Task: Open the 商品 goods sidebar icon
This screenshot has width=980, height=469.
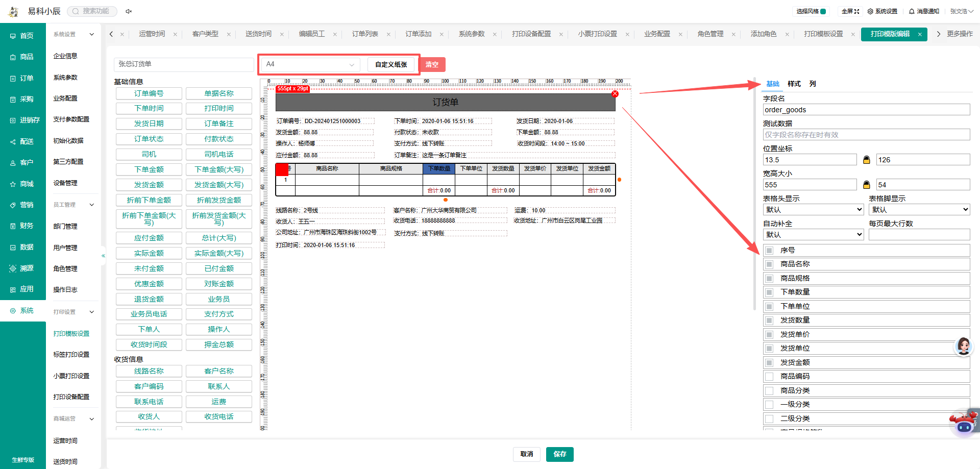Action: point(13,57)
